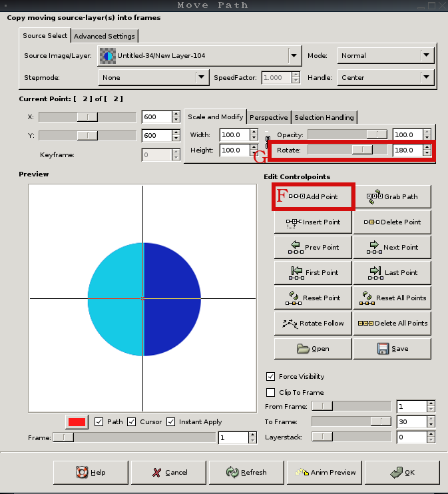The width and height of the screenshot is (448, 494).
Task: Switch to Source Select tab
Action: click(45, 35)
